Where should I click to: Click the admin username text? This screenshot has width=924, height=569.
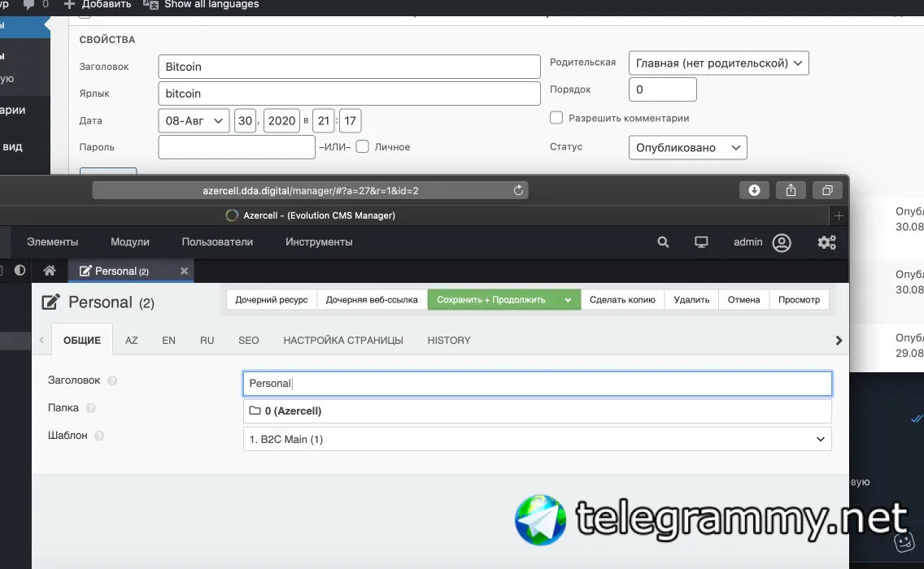pos(747,242)
